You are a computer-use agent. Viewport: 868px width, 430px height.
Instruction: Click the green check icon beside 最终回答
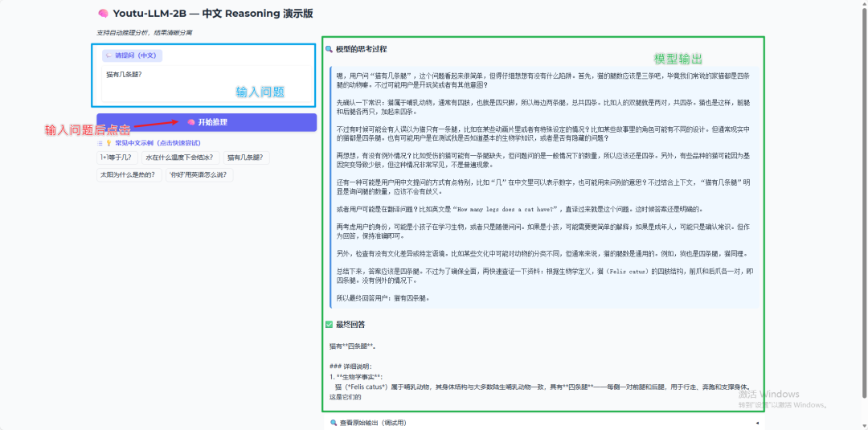click(x=329, y=324)
